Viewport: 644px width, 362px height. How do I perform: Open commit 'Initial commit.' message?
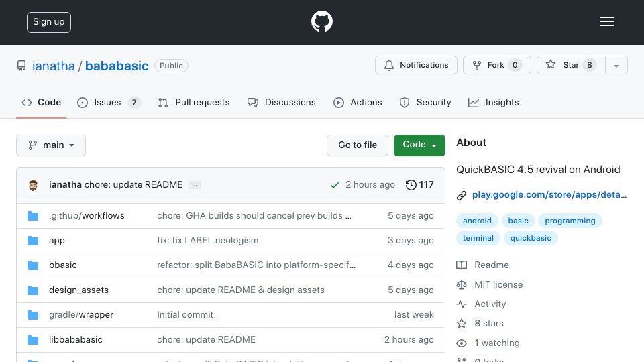[186, 315]
